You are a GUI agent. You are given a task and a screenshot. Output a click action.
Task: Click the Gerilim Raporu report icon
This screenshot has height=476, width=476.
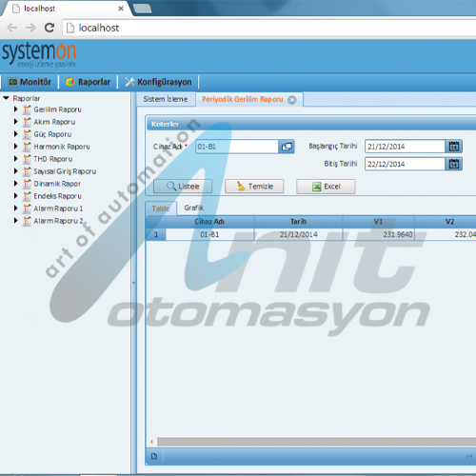click(27, 109)
